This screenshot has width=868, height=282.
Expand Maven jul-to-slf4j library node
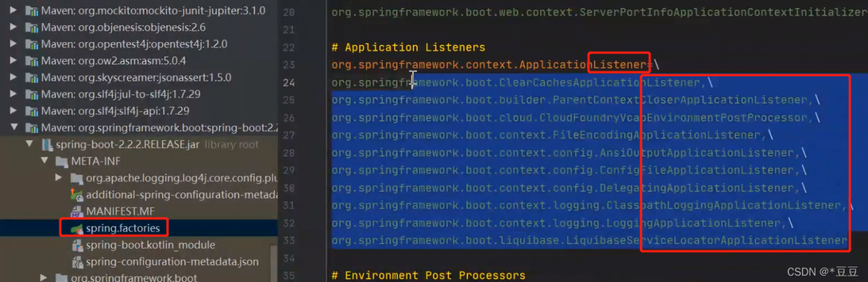coord(15,94)
